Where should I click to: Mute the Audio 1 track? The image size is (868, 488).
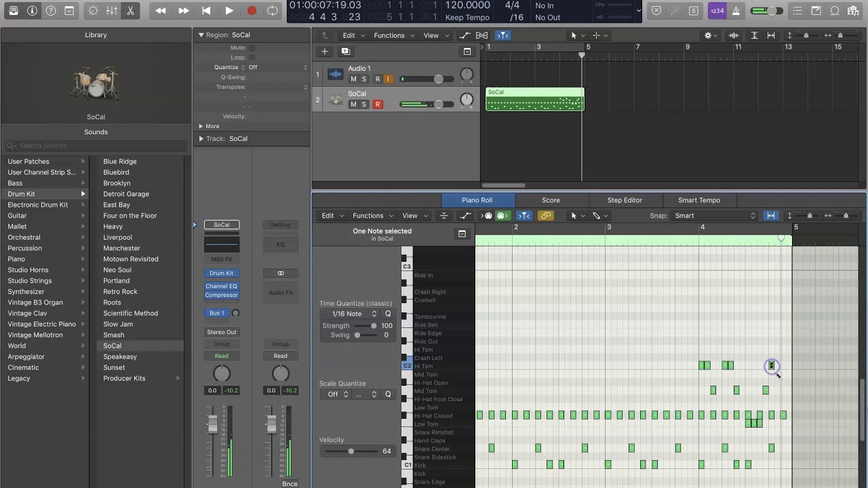pos(353,79)
